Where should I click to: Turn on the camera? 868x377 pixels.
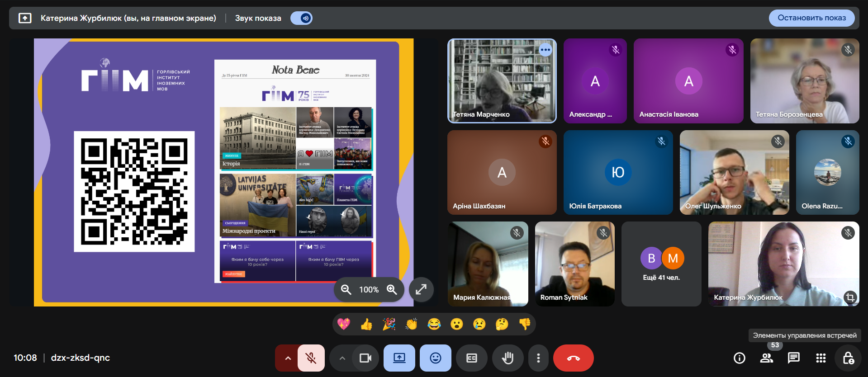[365, 358]
